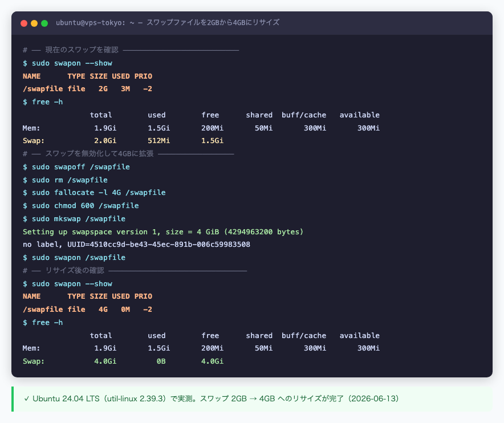
Task: Click the command sudo swapon /swapfile
Action: (x=79, y=258)
